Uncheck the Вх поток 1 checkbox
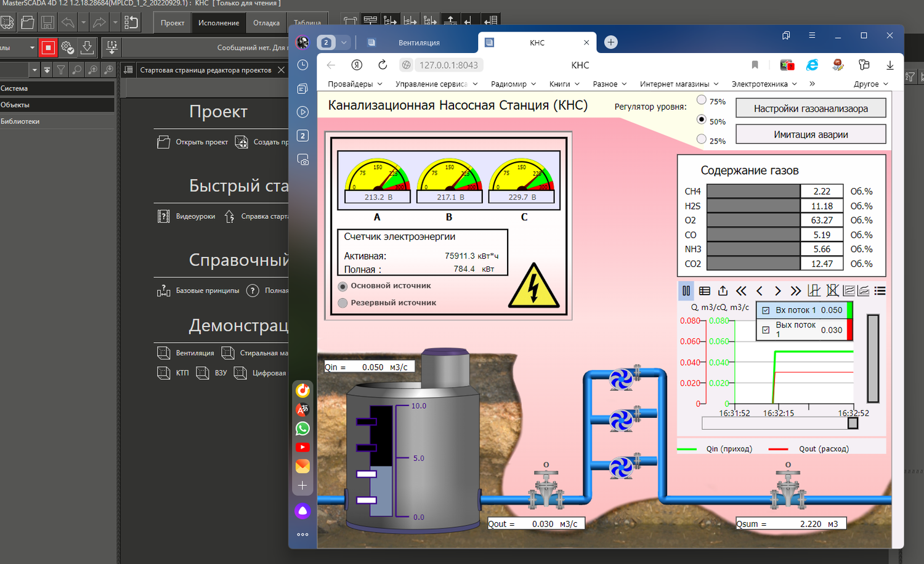924x564 pixels. pos(766,311)
